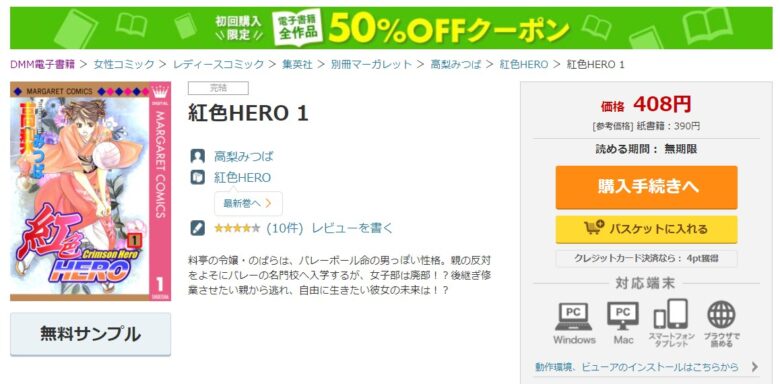The width and height of the screenshot is (780, 384).
Task: Click the 購入手続きへ purchase button
Action: coord(646,187)
